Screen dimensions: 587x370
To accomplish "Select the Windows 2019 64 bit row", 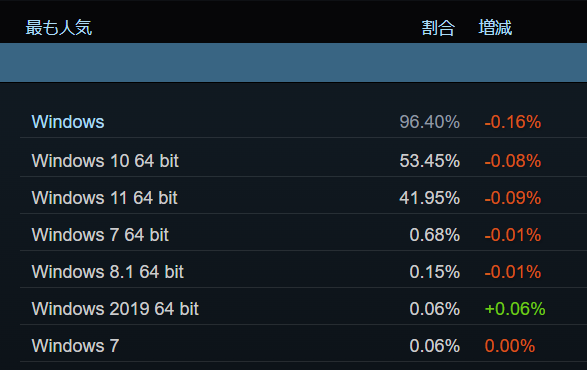I will [x=303, y=309].
